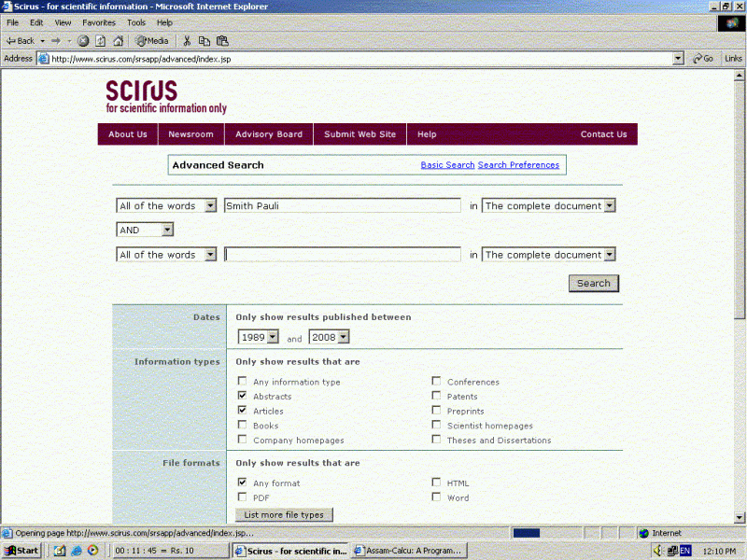Click the Stop loading icon
Viewport: 747px width, 560px height.
[x=83, y=41]
